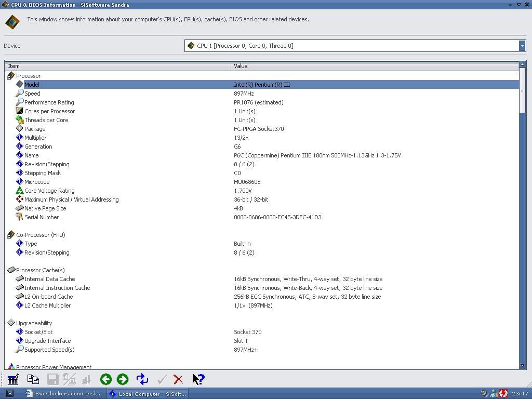Image resolution: width=532 pixels, height=399 pixels.
Task: Select Local Computer SiSoft taskbar button
Action: point(148,394)
